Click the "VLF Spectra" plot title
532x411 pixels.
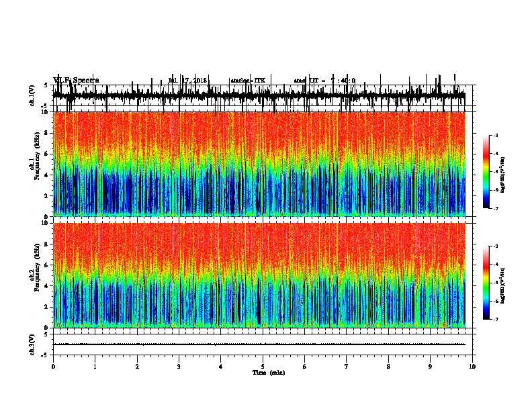click(76, 81)
